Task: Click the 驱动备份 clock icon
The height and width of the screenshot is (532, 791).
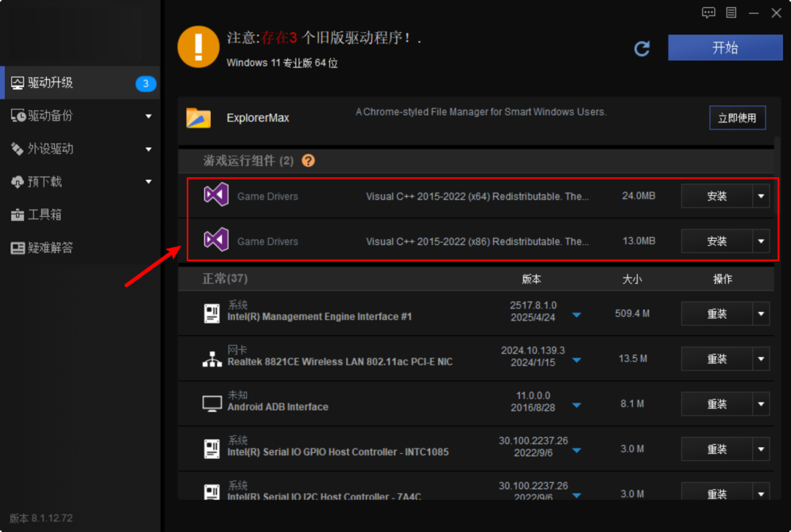Action: pos(18,116)
